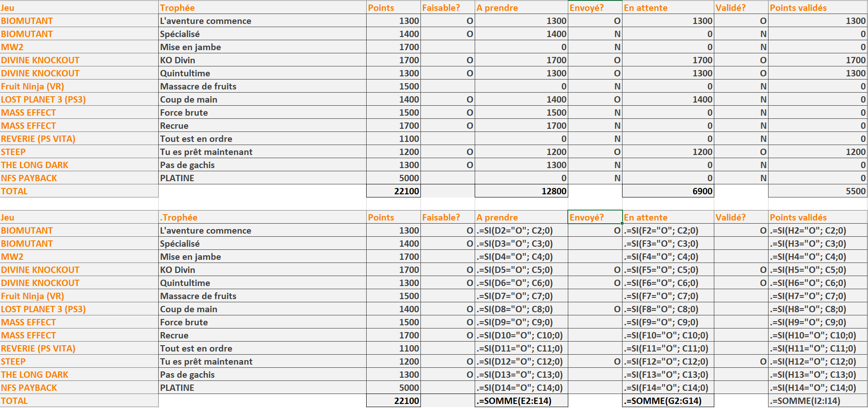Click the .Trophée header with leading dot

coord(262,217)
